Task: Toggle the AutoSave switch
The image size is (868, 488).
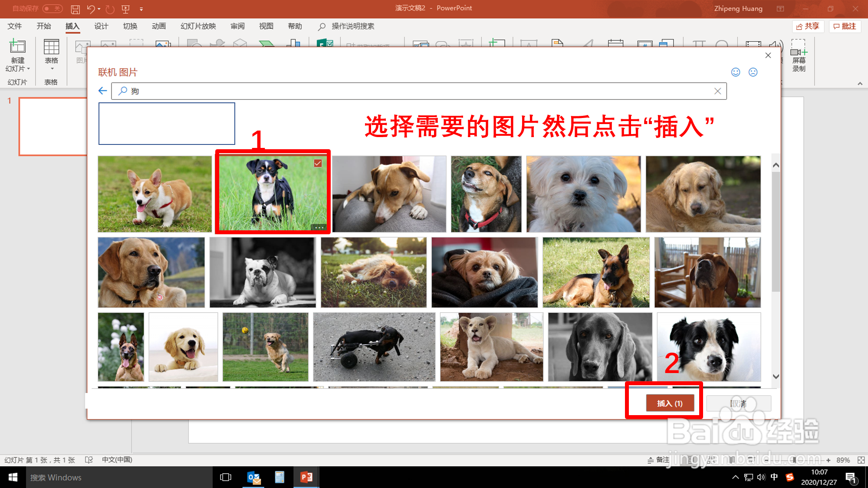Action: coord(52,9)
